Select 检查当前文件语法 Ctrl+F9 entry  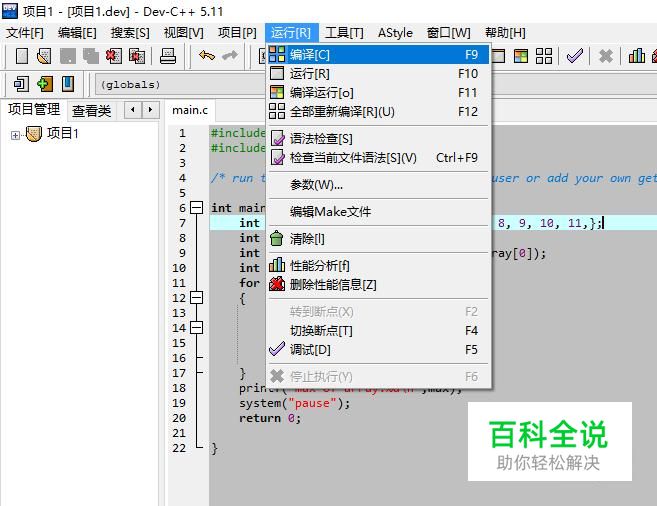378,158
